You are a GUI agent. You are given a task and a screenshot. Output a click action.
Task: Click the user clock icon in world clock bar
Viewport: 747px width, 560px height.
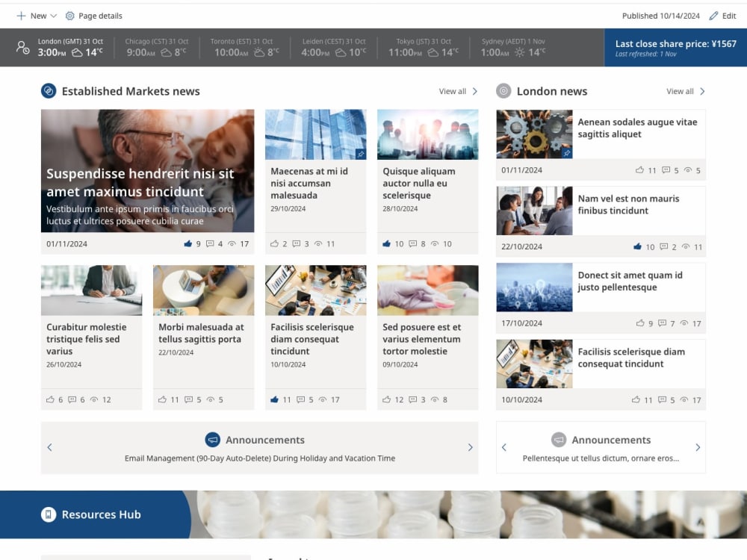(x=22, y=47)
